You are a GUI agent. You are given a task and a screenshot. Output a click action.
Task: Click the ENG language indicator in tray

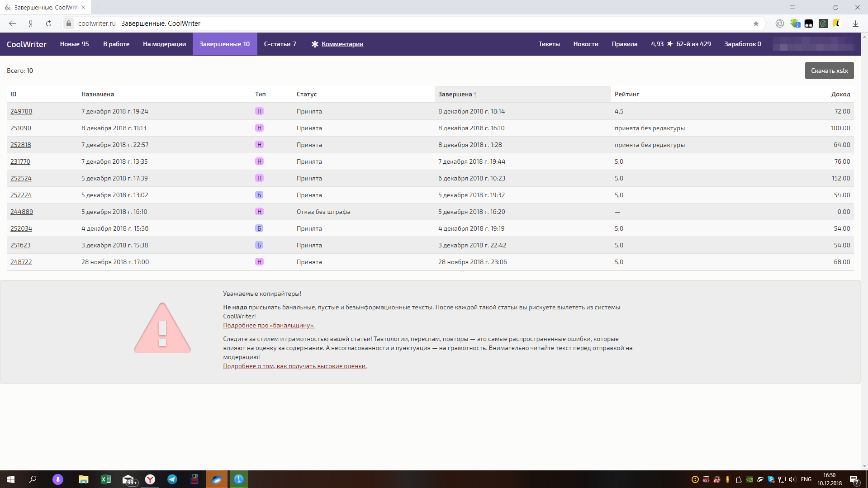pyautogui.click(x=806, y=479)
